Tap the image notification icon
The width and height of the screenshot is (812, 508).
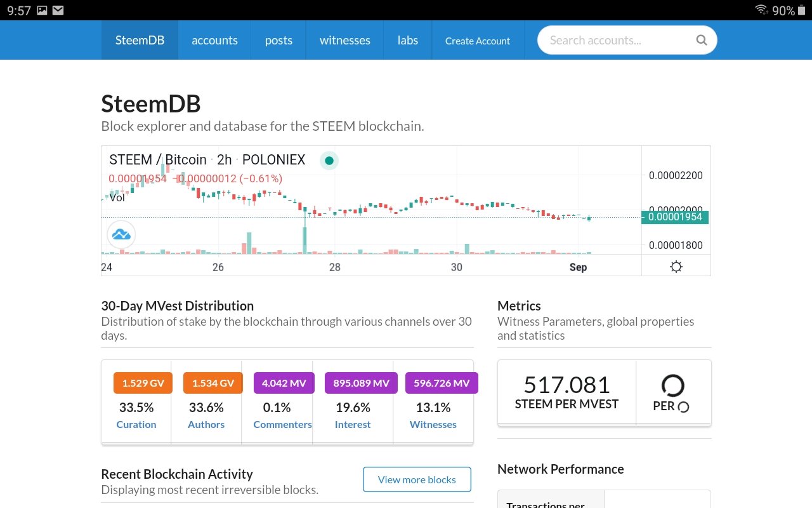[42, 10]
